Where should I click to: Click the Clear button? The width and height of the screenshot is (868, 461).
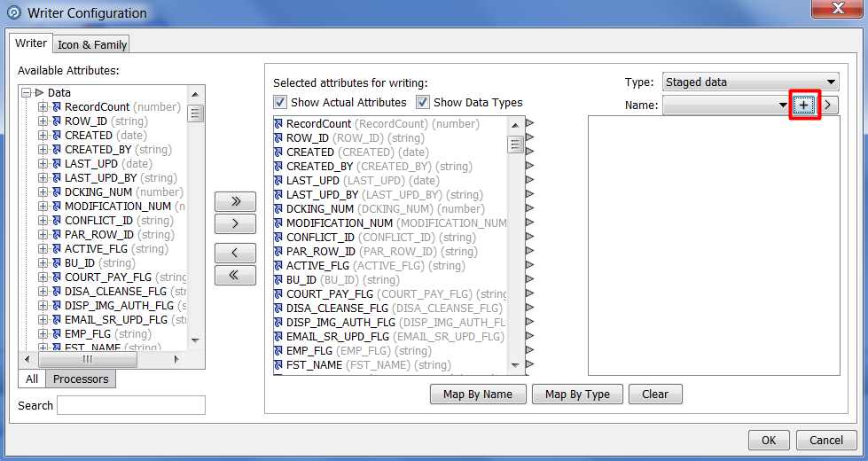pyautogui.click(x=655, y=394)
